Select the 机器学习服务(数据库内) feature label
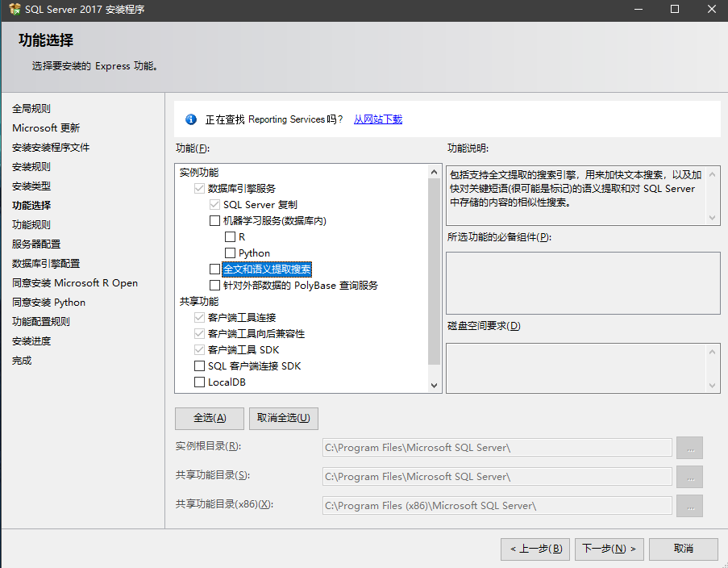Viewport: 728px width, 568px height. pos(274,221)
